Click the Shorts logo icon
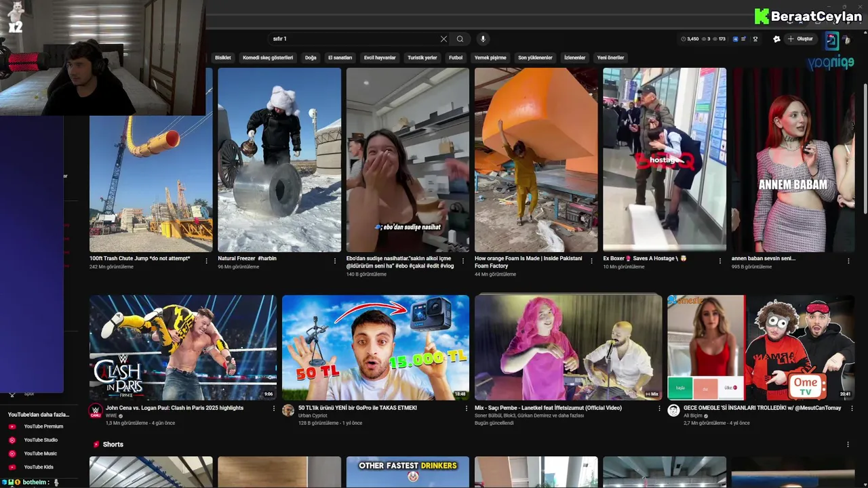The width and height of the screenshot is (868, 488). coord(96,445)
